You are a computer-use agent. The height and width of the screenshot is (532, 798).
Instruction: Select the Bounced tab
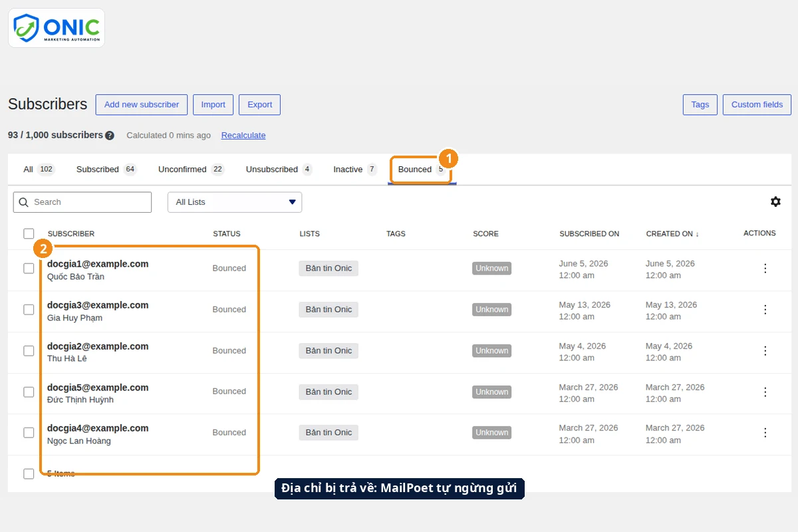[422, 170]
